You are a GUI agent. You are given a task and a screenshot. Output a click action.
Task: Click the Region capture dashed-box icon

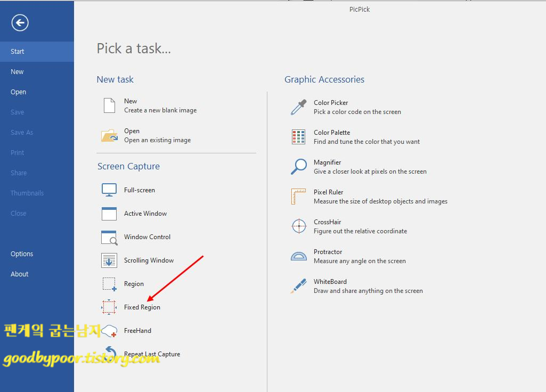(x=109, y=284)
